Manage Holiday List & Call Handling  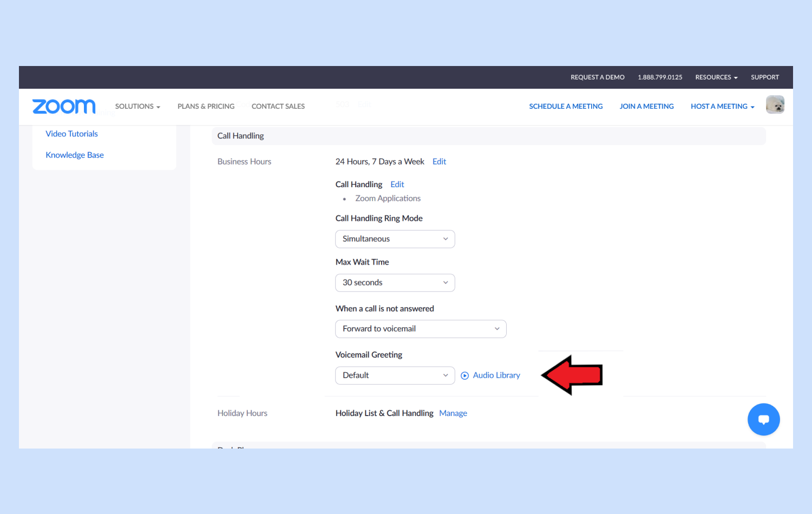pyautogui.click(x=453, y=413)
